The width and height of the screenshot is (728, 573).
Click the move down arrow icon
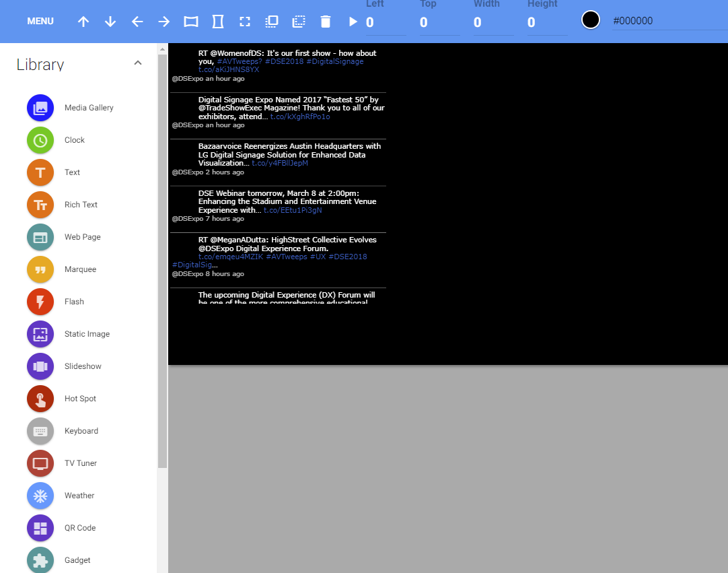click(x=110, y=22)
